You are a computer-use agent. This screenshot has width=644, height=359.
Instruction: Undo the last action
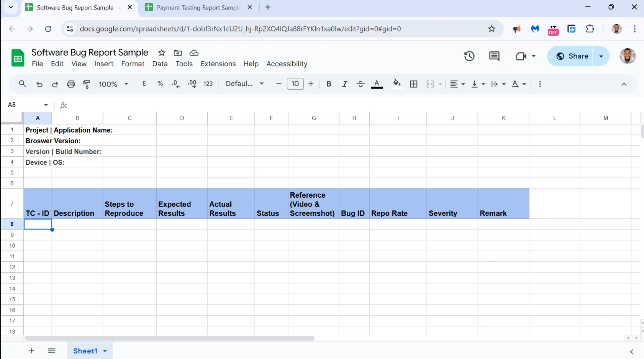click(39, 84)
